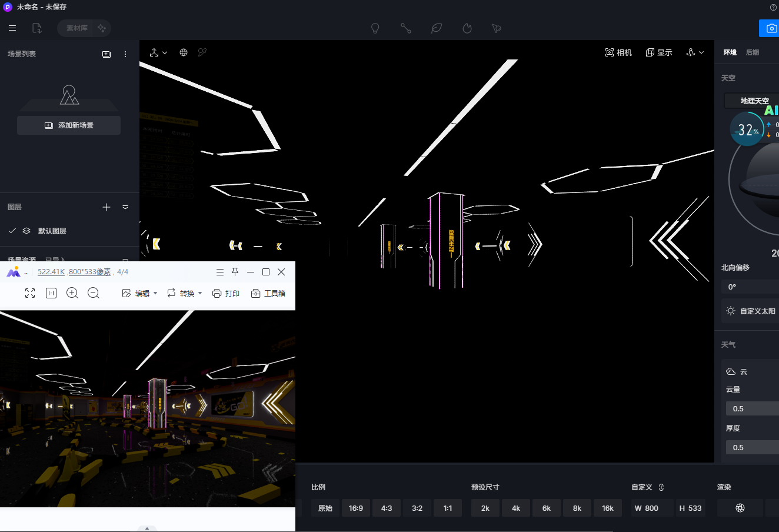Select the light bulb lighting tool
Screen dimensions: 779x532
375,28
